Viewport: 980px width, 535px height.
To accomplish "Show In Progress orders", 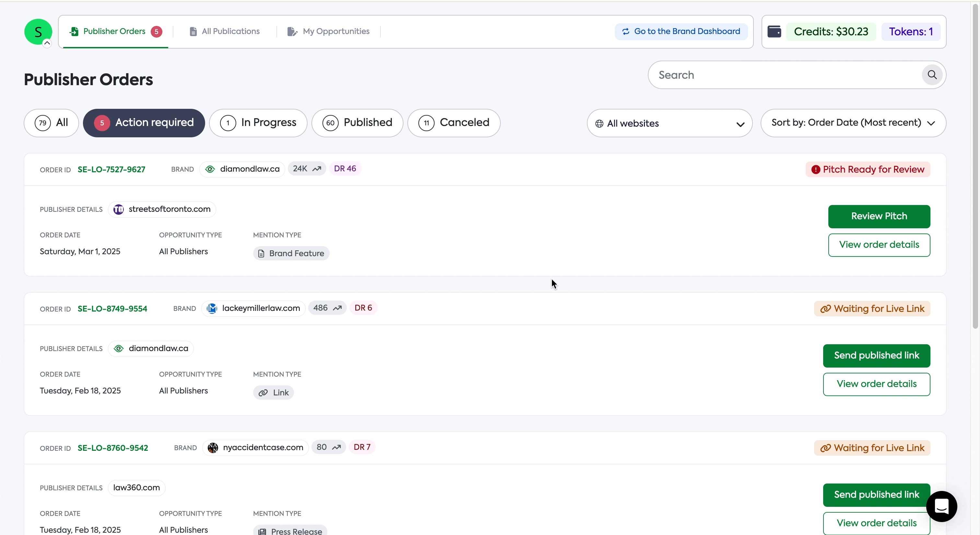I will pos(258,123).
